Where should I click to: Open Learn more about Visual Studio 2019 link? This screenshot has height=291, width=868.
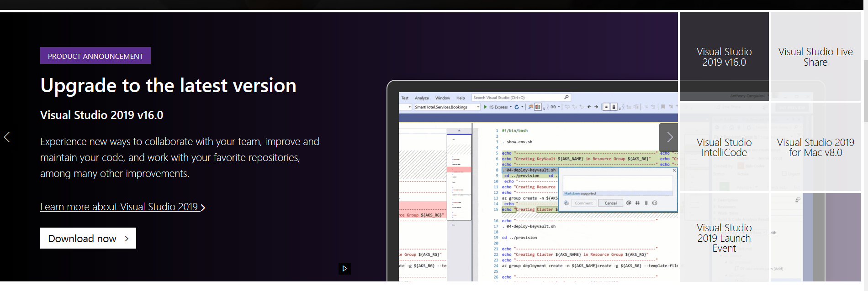coord(122,207)
